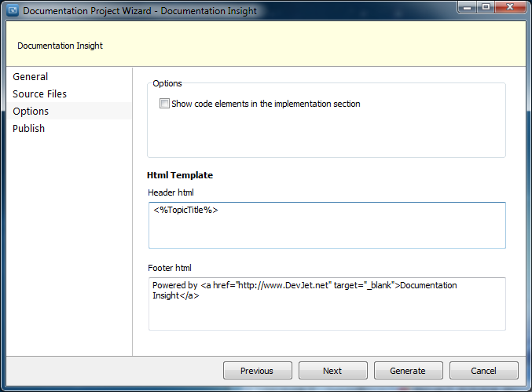Viewport: 532px width, 392px height.
Task: Click the Html Template heading
Action: (180, 175)
